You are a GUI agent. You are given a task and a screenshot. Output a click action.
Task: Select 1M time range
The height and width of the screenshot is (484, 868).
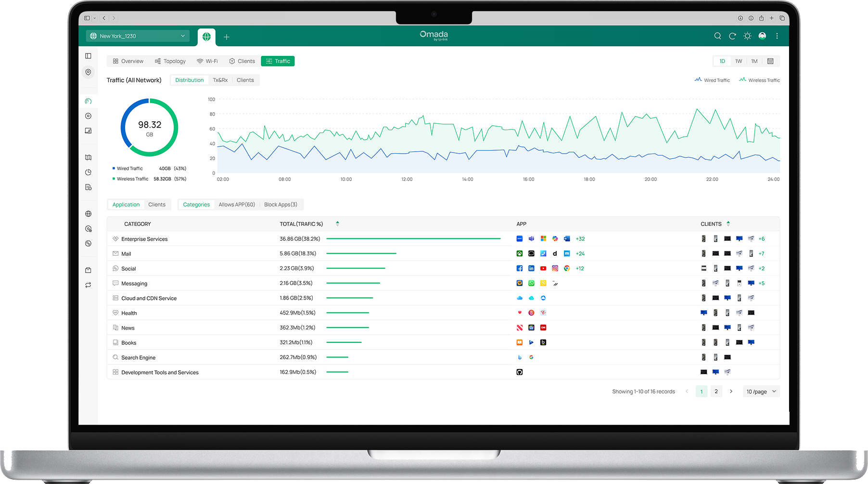(754, 61)
